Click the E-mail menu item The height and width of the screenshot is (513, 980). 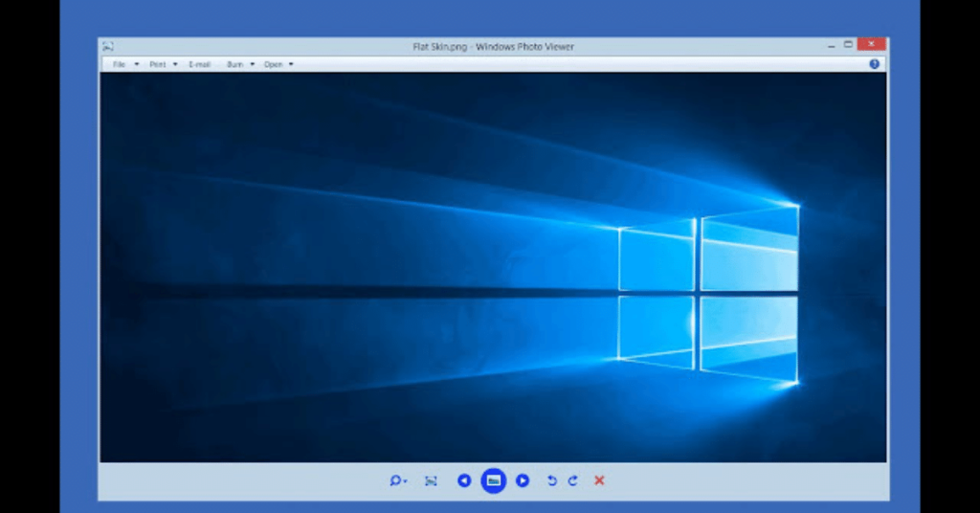[x=199, y=64]
